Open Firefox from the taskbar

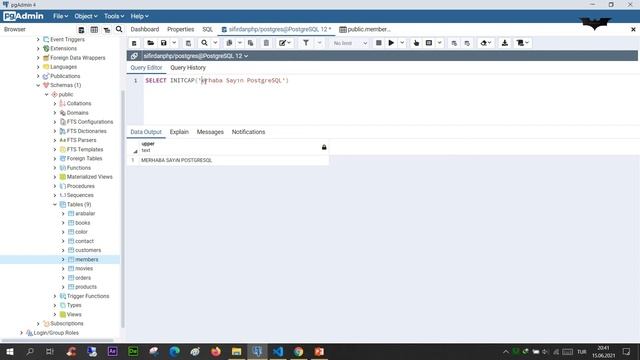tap(216, 351)
